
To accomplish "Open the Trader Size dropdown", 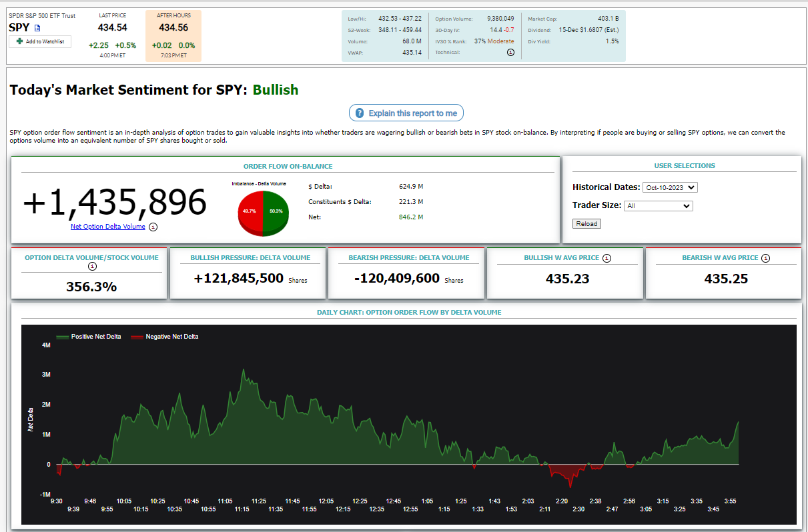I will click(x=659, y=206).
